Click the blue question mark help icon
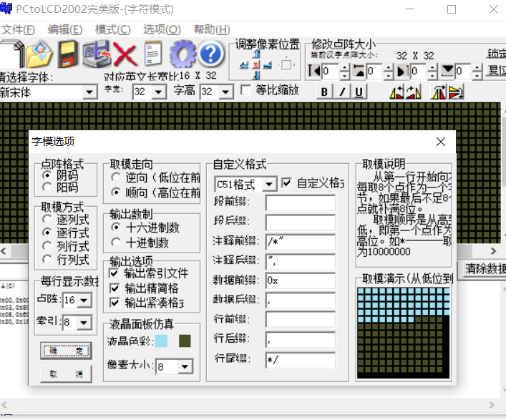The image size is (506, 420). tap(210, 53)
